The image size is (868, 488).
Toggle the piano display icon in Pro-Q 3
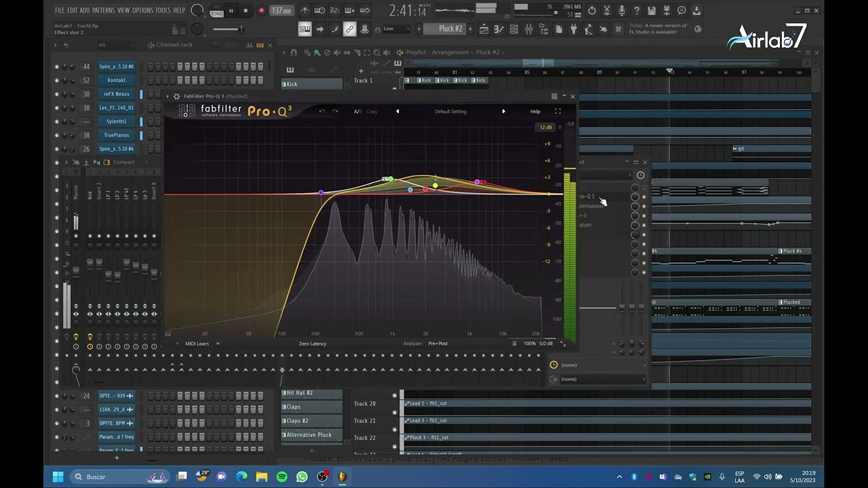click(168, 333)
